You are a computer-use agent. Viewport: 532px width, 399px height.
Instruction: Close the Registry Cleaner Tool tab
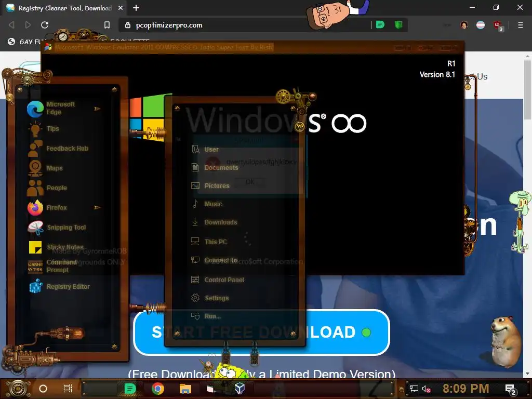coord(121,8)
